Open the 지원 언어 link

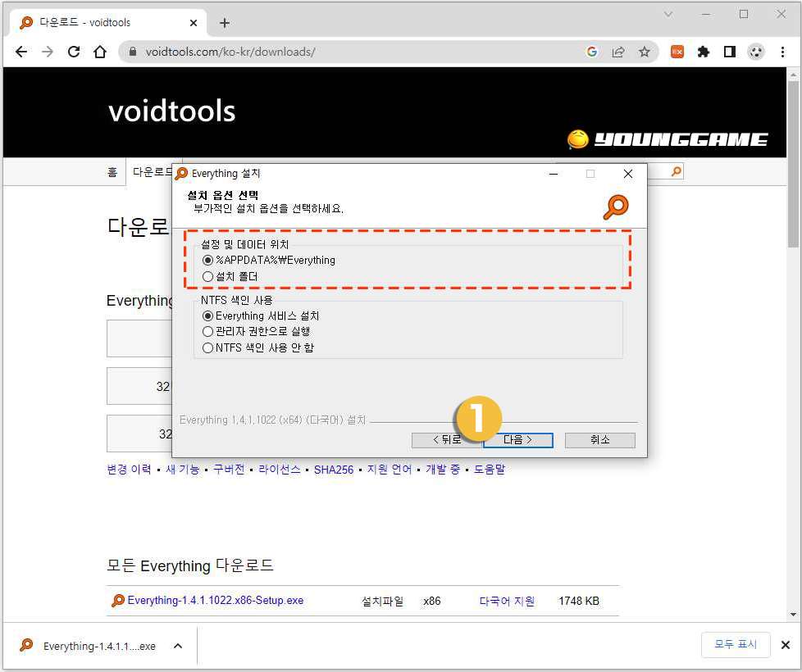[x=390, y=469]
